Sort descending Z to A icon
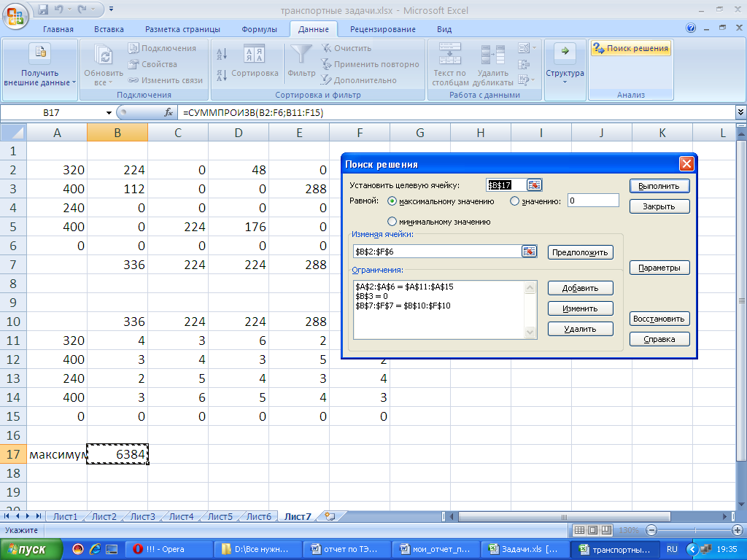This screenshot has height=560, width=747. click(x=222, y=75)
